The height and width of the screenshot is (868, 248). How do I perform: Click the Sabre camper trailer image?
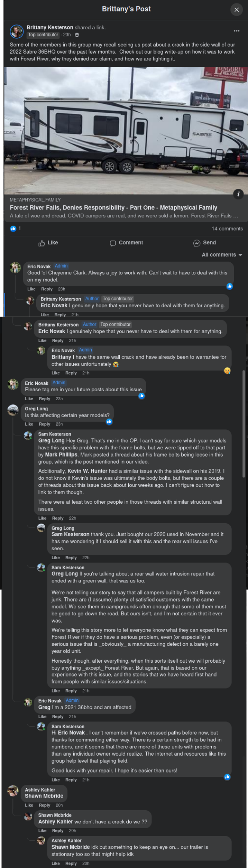coord(126,130)
